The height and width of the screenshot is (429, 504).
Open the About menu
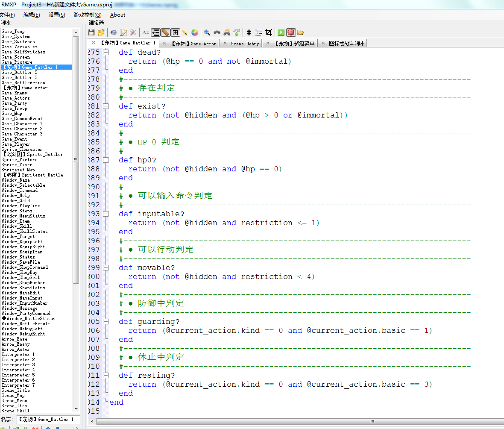click(x=117, y=15)
